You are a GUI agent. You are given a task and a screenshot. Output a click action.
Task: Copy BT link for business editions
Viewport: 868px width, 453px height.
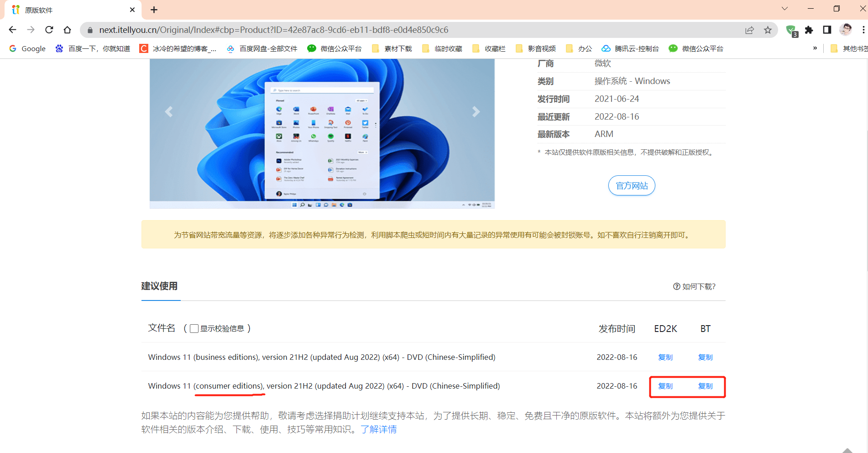(x=705, y=357)
